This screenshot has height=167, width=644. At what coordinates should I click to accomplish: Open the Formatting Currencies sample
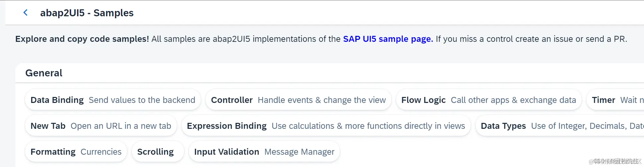click(76, 152)
